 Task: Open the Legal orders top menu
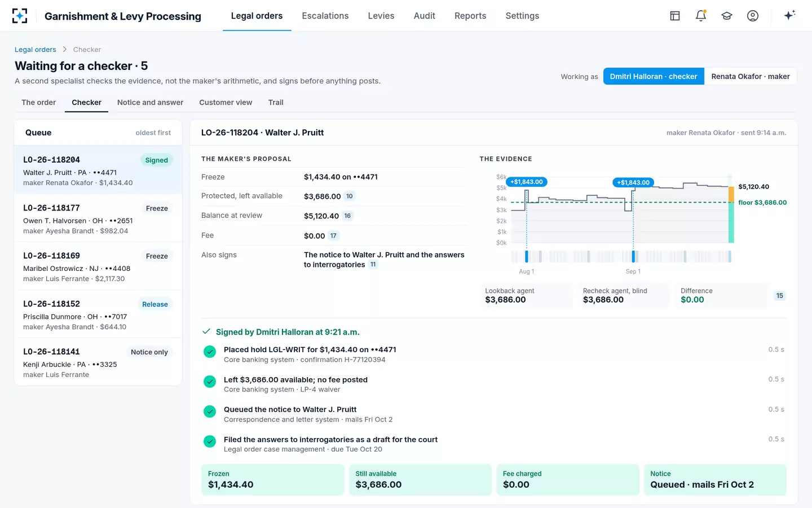[257, 16]
